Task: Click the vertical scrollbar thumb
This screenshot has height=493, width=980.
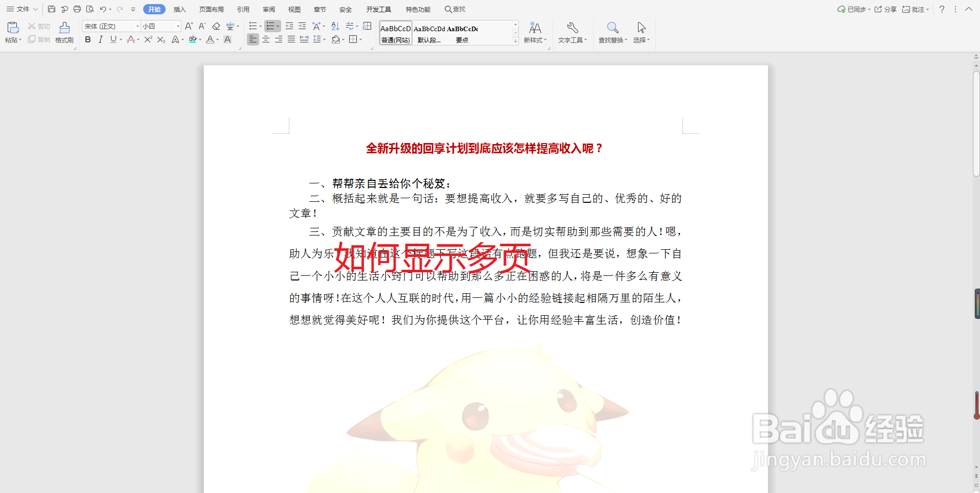Action: (x=976, y=124)
